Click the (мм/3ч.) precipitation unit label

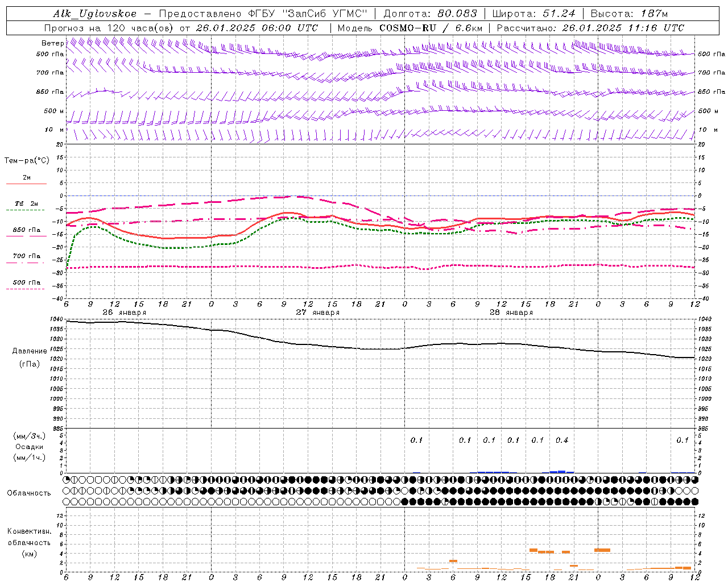pos(30,436)
